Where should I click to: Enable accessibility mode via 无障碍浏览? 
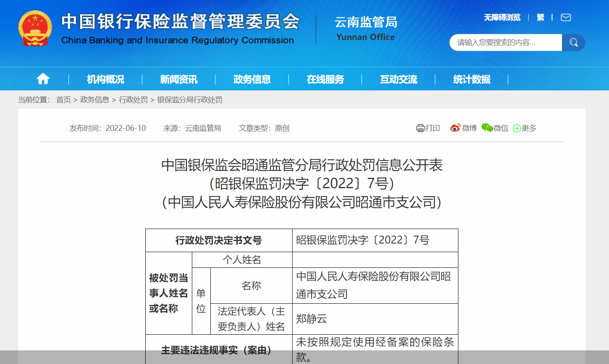[502, 17]
